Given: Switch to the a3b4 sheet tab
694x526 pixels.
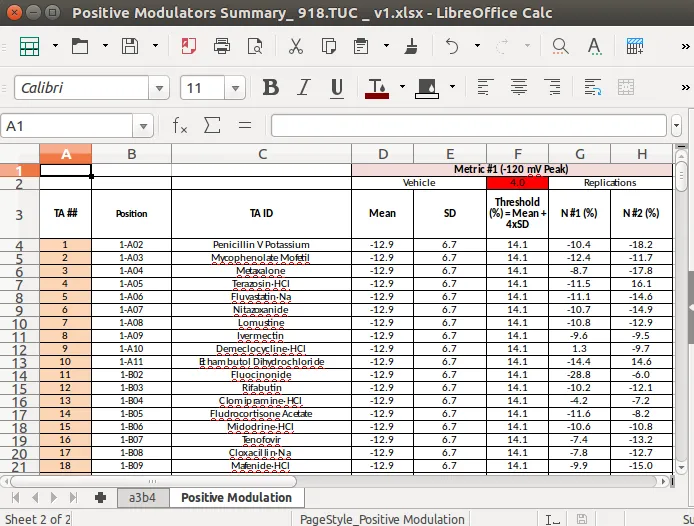Looking at the screenshot, I should point(143,497).
